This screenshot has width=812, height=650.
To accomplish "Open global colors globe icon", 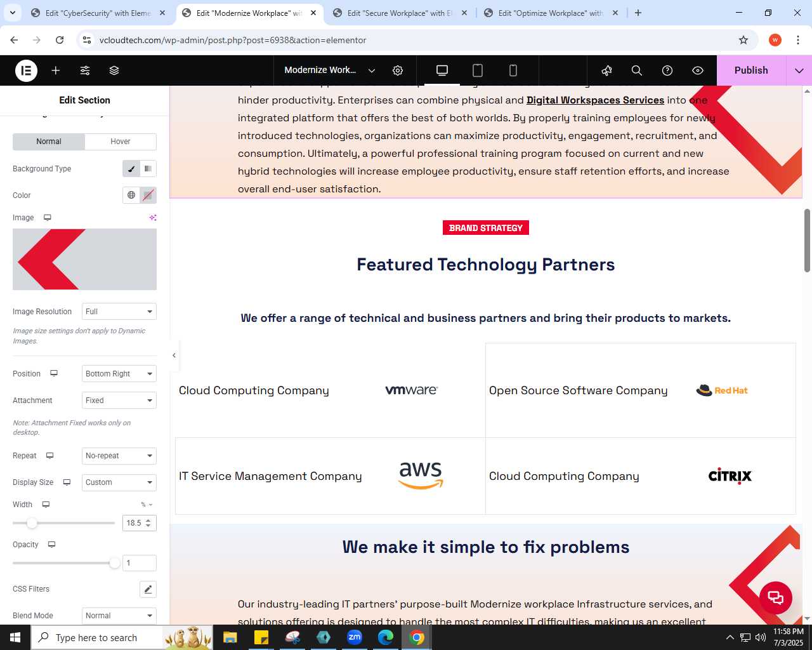I will [x=131, y=196].
